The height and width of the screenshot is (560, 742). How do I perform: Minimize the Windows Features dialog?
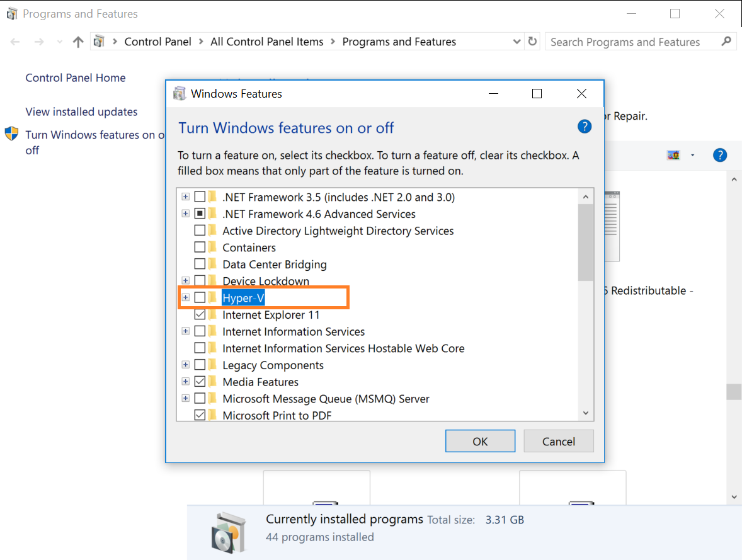pyautogui.click(x=493, y=94)
